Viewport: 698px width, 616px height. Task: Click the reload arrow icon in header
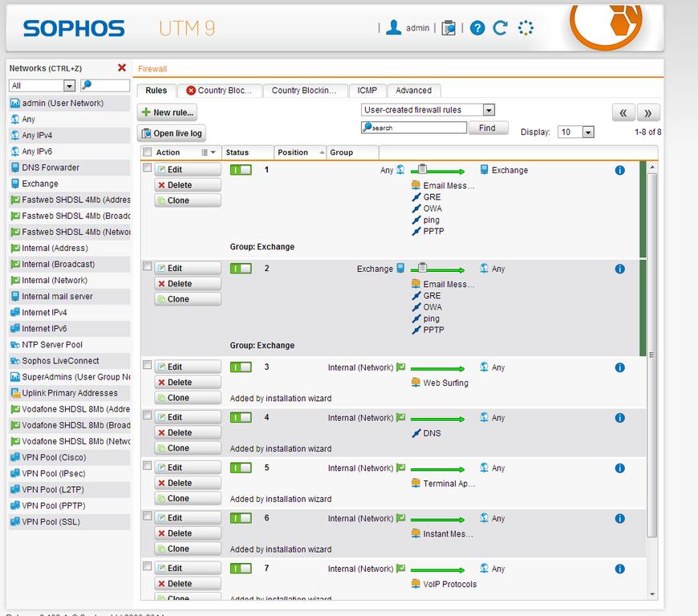500,28
